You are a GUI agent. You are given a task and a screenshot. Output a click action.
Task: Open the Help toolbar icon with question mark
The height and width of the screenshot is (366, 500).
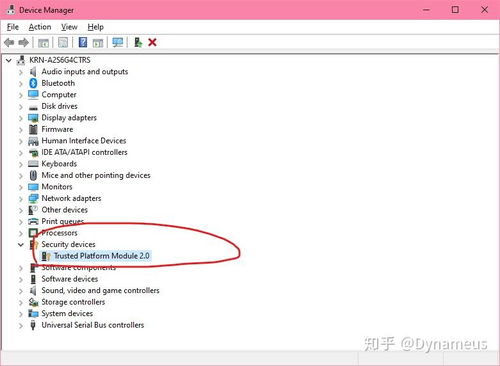click(x=83, y=42)
